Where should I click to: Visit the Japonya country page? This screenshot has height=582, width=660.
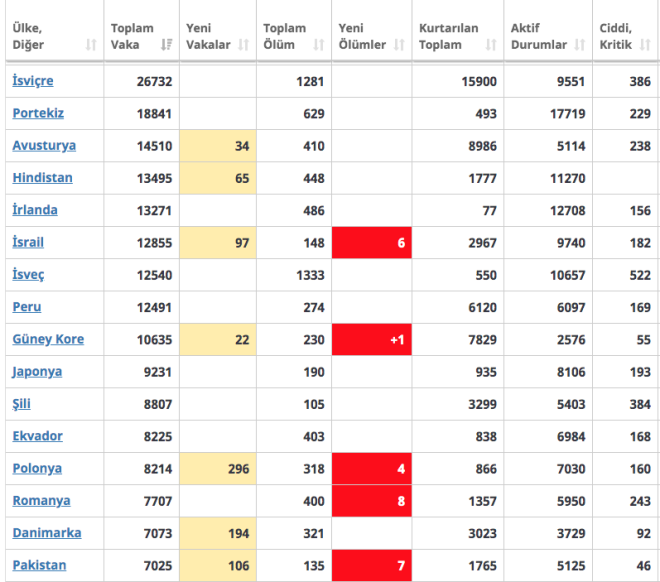[37, 371]
